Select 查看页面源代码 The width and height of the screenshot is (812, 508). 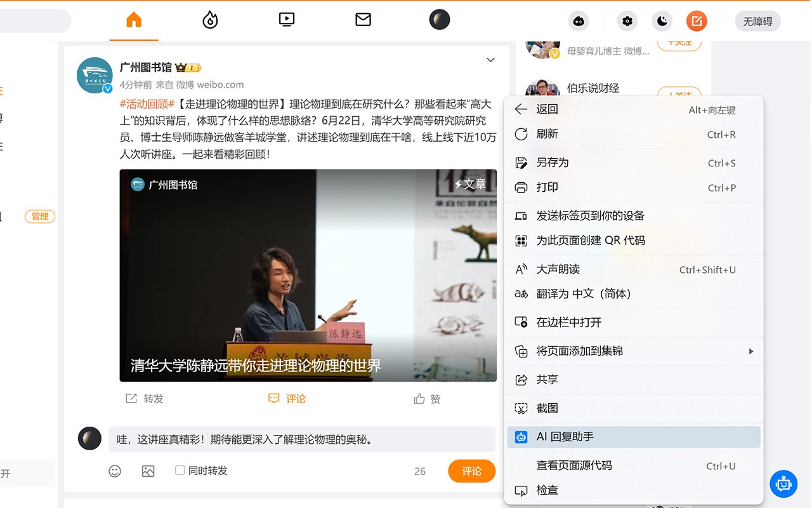[634, 465]
